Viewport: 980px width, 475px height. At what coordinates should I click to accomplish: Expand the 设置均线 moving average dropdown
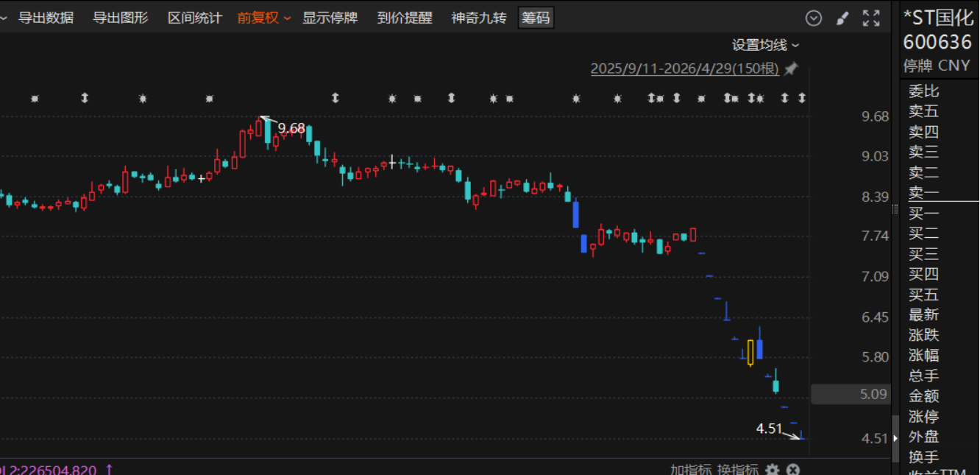765,45
